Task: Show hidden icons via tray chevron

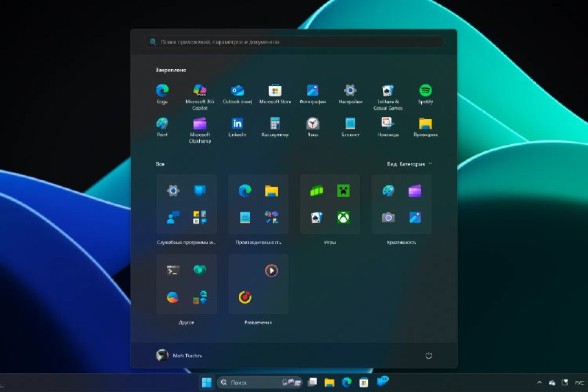Action: 539,382
